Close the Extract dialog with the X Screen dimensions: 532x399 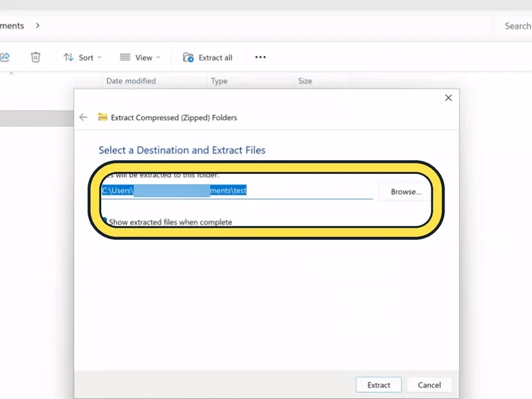tap(448, 98)
